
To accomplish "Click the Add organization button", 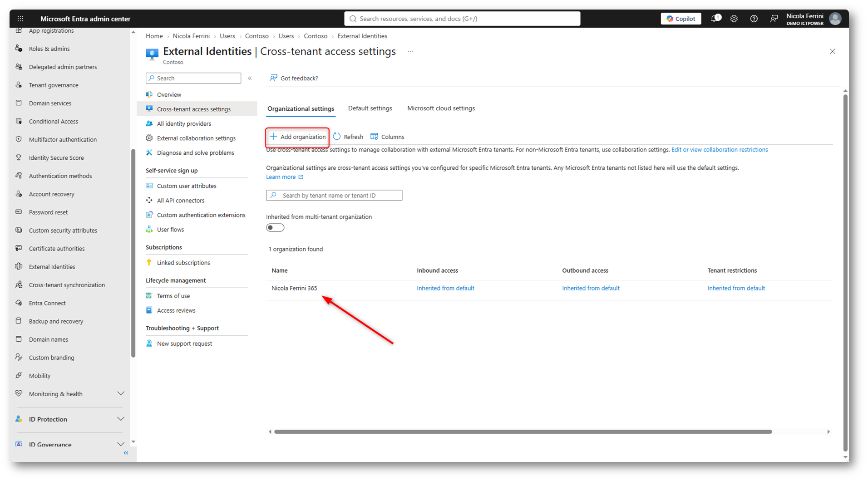I will click(298, 137).
